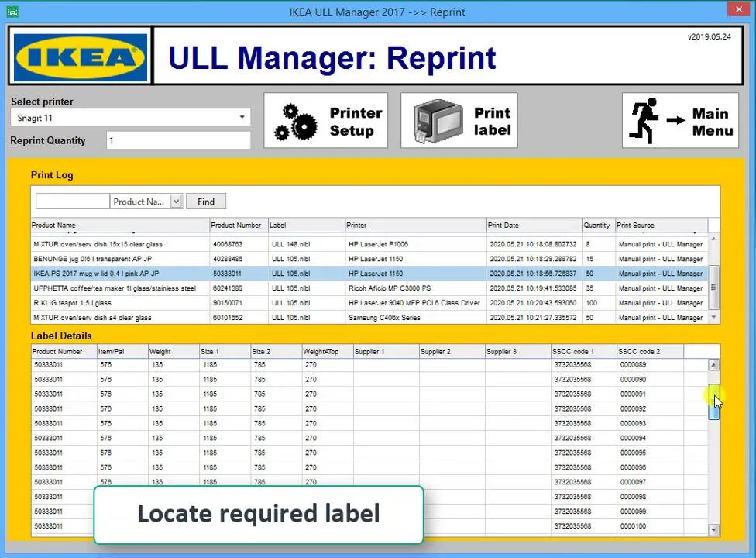Image resolution: width=756 pixels, height=558 pixels.
Task: Sort Print Log by Product Name column
Action: pos(120,226)
